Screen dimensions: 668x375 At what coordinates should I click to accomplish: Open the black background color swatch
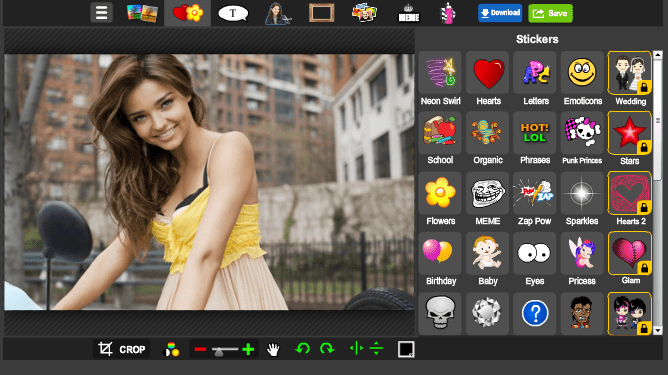click(x=406, y=349)
